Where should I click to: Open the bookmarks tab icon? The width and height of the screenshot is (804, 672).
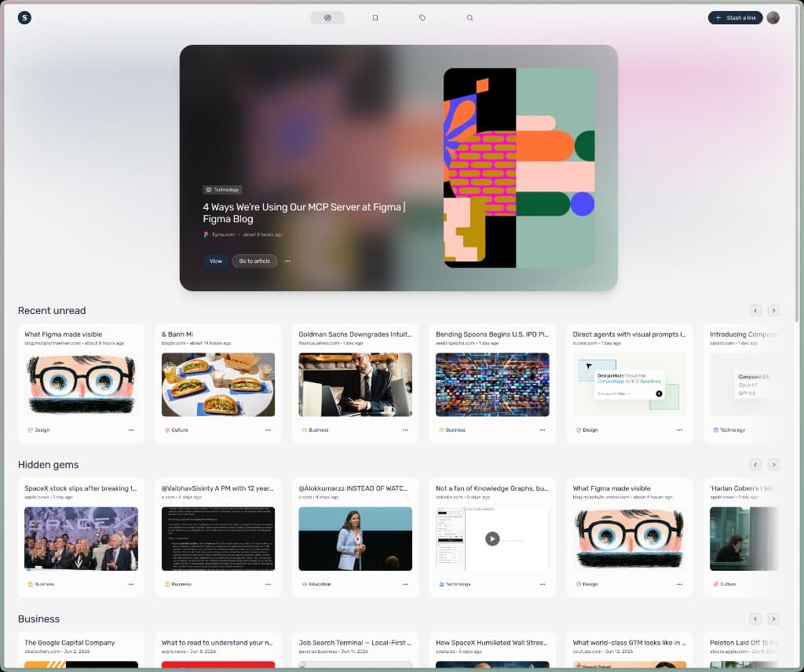(375, 18)
